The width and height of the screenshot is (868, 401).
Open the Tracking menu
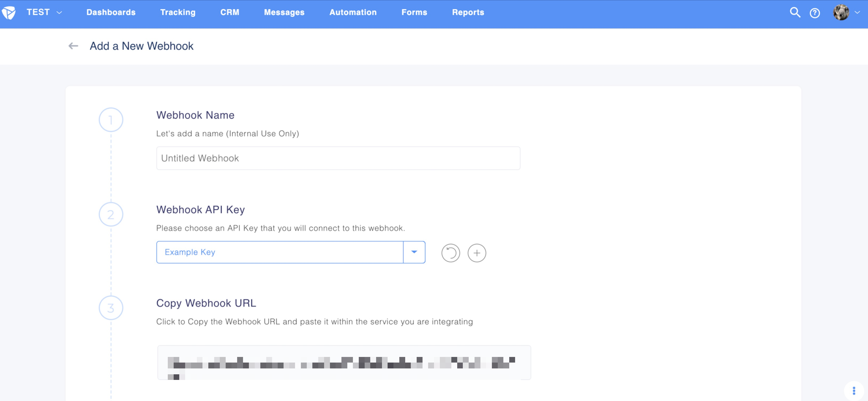(178, 13)
